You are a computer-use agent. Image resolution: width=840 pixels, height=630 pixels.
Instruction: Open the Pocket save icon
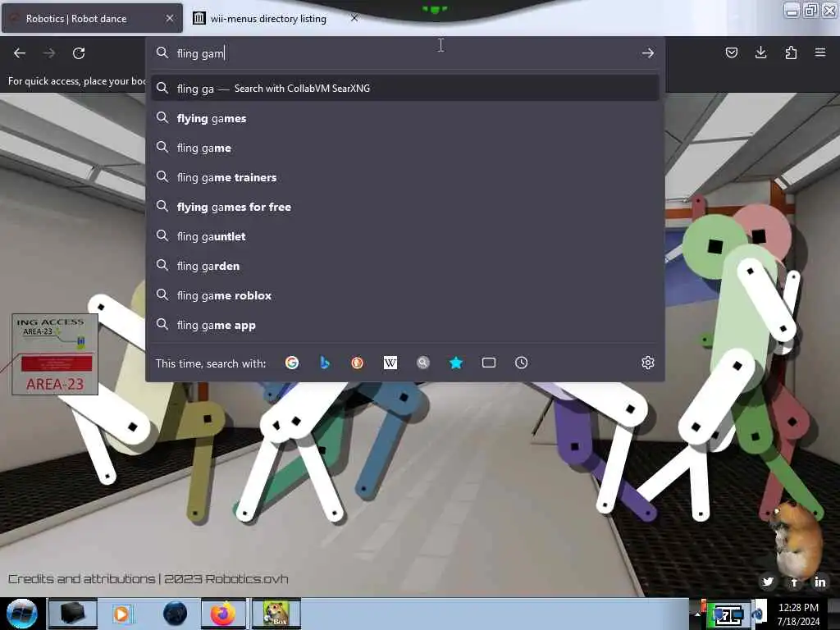(731, 52)
